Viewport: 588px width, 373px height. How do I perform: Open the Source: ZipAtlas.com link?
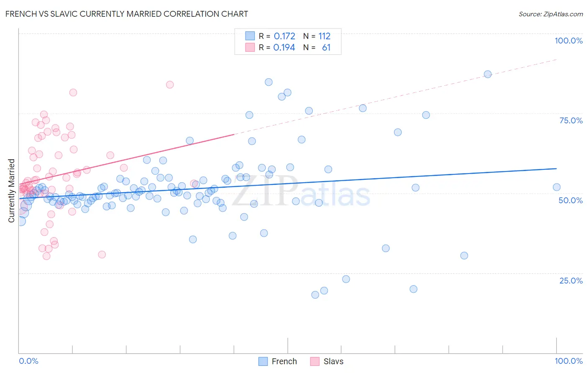(551, 14)
